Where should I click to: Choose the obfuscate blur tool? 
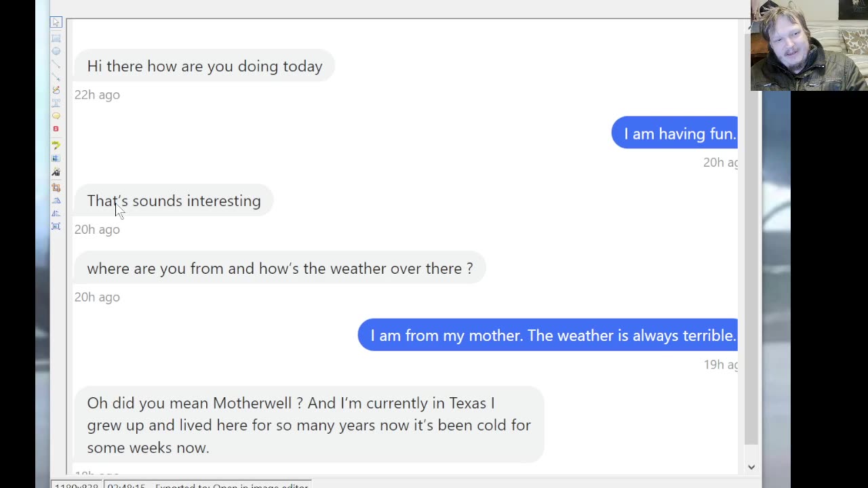[56, 158]
